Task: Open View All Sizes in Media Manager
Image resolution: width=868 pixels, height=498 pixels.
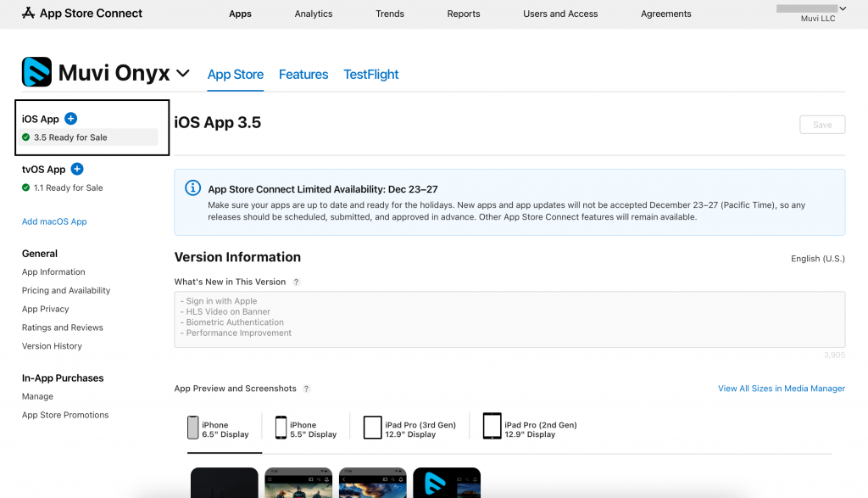Action: [781, 389]
